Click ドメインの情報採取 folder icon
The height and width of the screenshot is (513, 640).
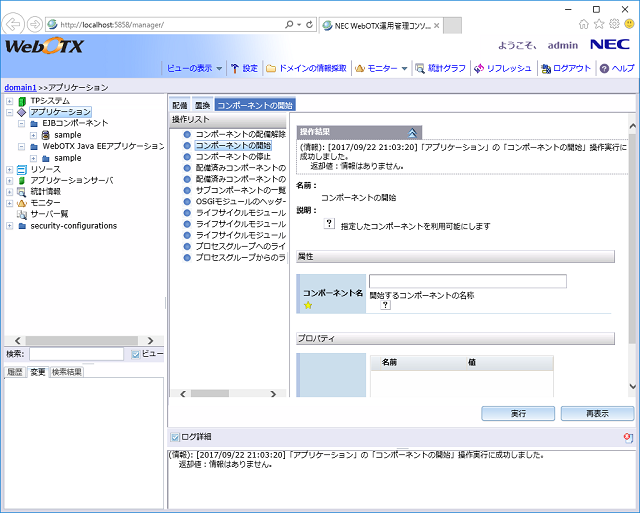pos(271,68)
